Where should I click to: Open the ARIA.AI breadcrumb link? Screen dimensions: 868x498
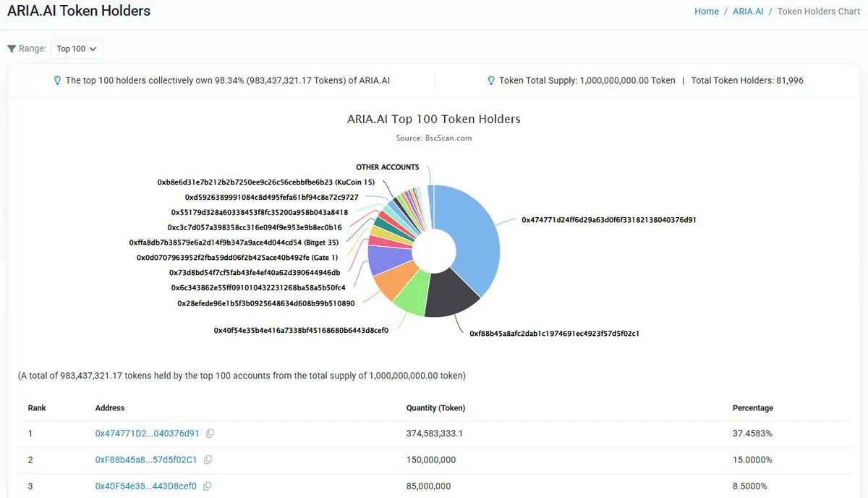point(748,12)
